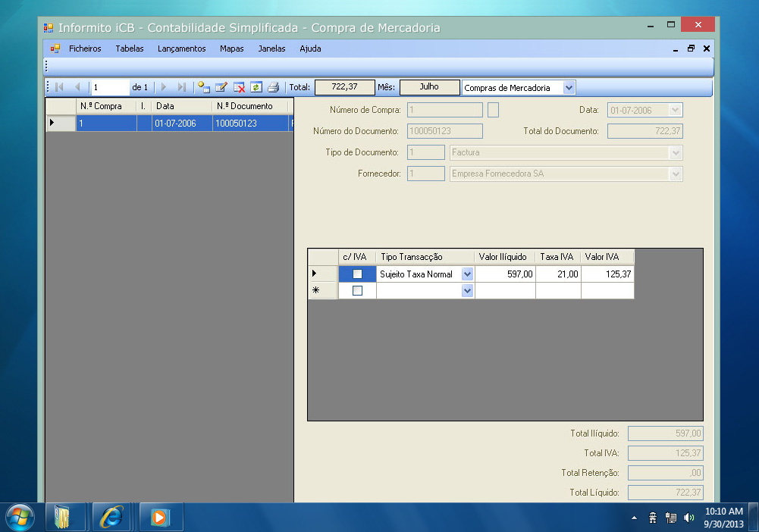Open the Mapas menu
This screenshot has height=532, width=759.
point(231,49)
